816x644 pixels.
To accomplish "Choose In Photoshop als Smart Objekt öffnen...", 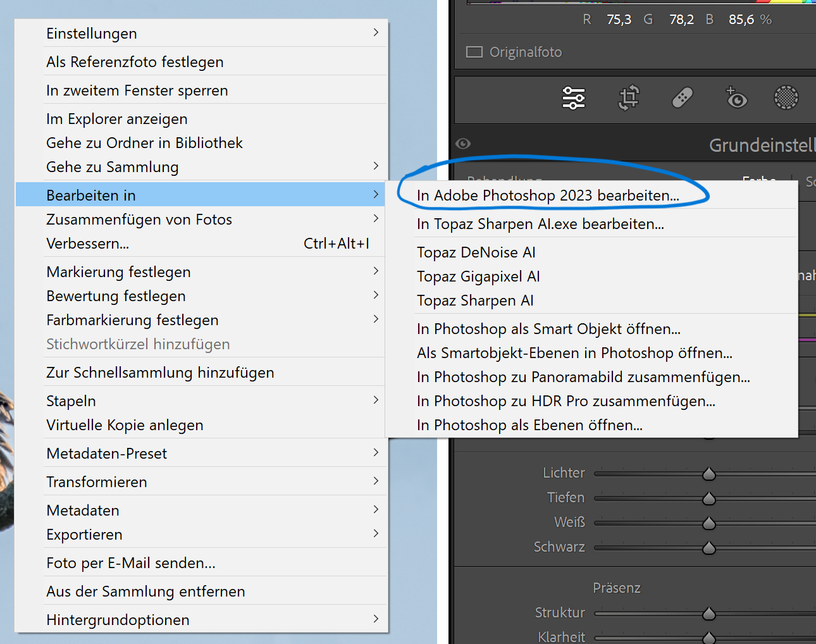I will pos(592,329).
